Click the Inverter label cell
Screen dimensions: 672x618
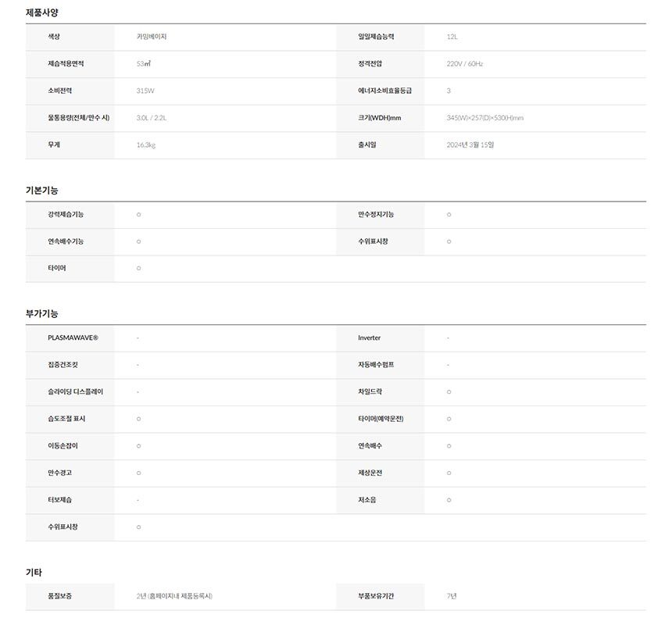pos(370,338)
